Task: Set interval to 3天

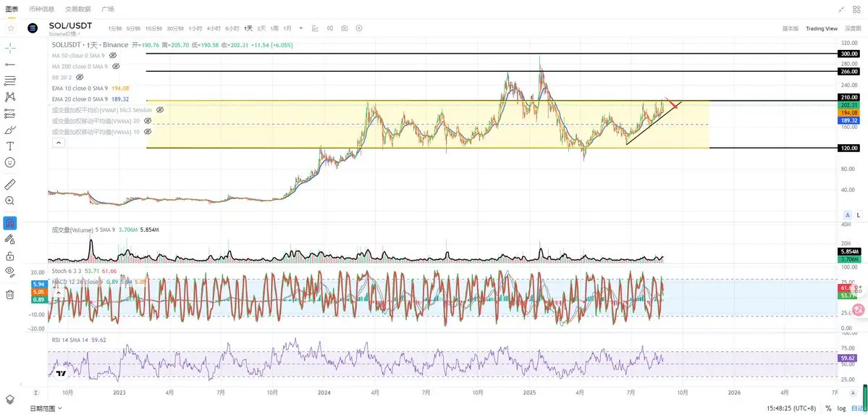Action: pos(261,28)
